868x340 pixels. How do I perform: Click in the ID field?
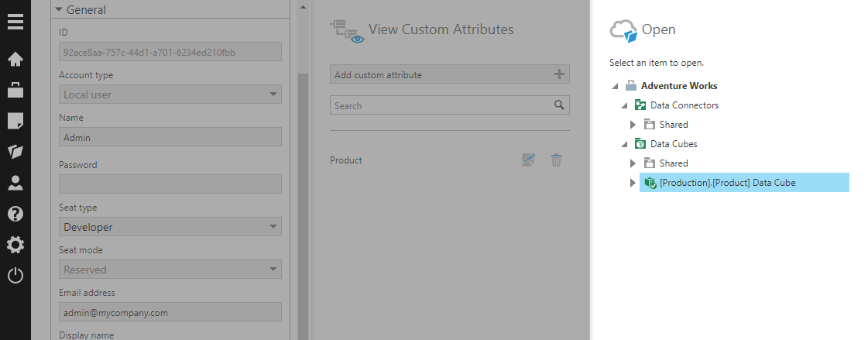[170, 52]
